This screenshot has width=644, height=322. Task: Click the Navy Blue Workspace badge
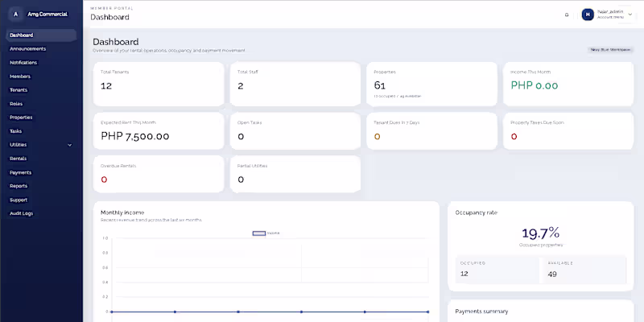coord(610,50)
